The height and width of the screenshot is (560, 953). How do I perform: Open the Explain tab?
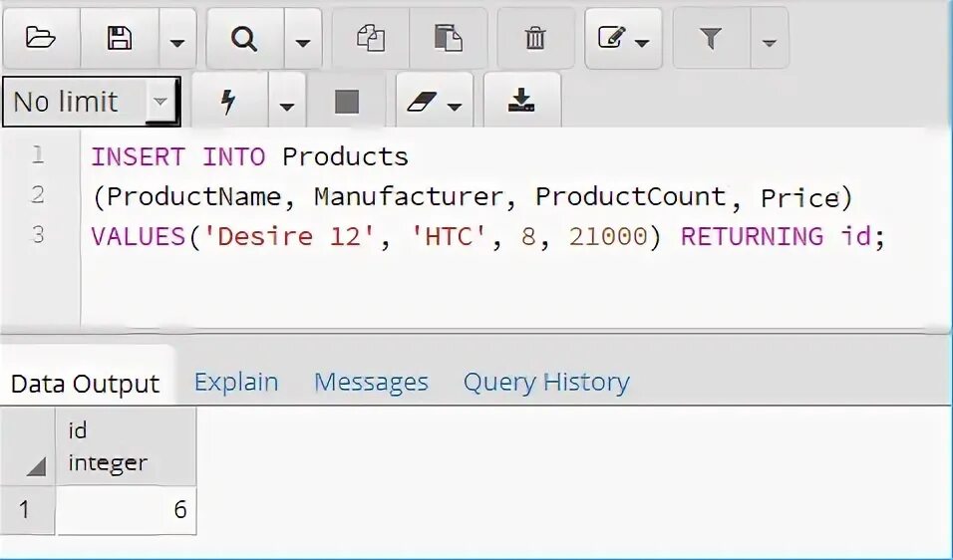point(236,382)
